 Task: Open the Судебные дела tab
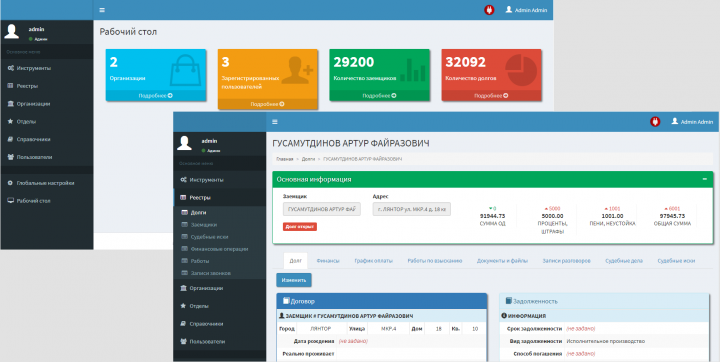point(624,260)
